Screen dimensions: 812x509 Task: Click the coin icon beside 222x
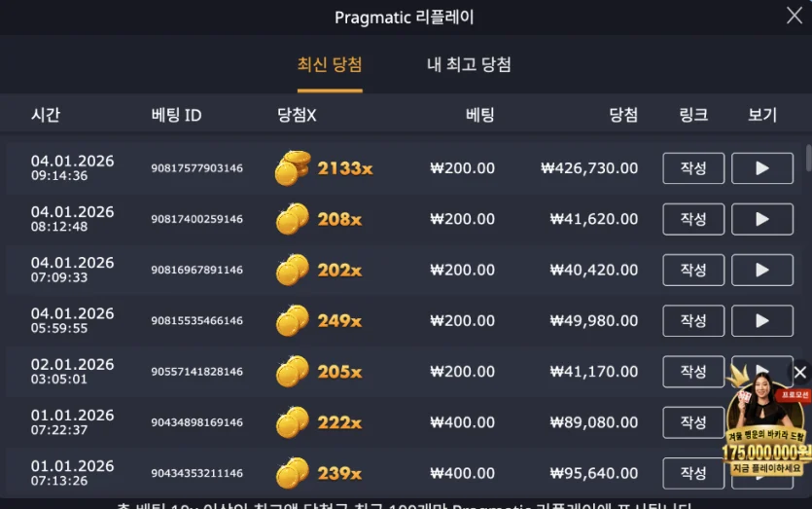[x=292, y=422]
